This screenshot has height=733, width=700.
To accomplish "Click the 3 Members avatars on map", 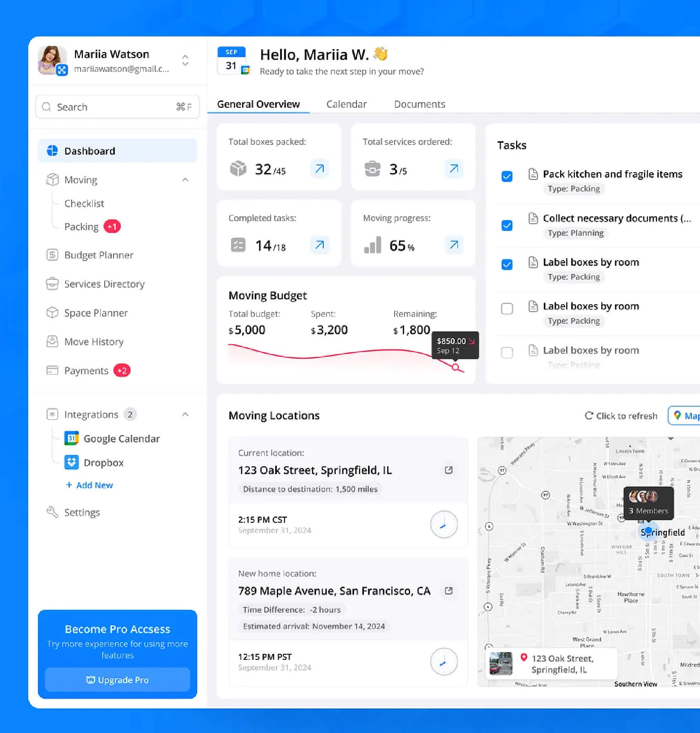I will point(643,496).
